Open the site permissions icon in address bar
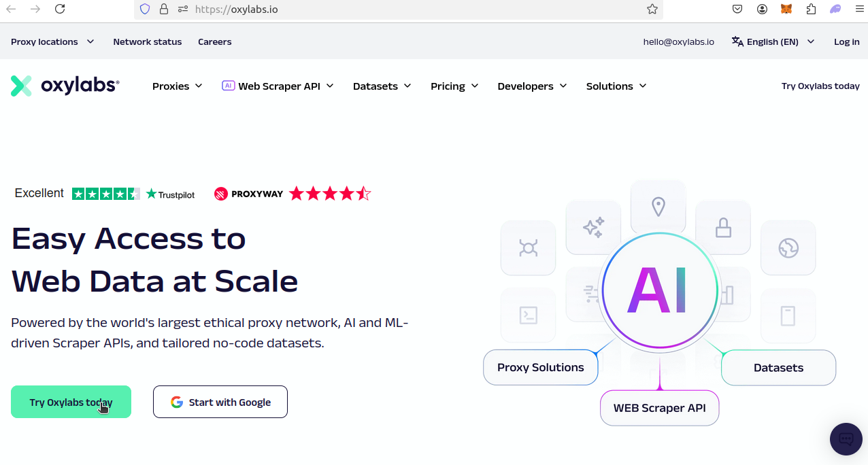The image size is (868, 465). [182, 9]
